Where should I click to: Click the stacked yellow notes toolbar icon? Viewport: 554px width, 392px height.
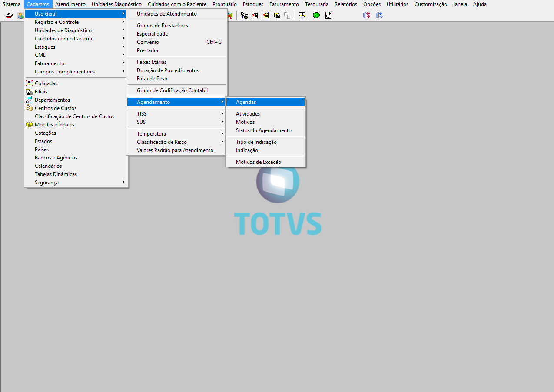coord(277,15)
